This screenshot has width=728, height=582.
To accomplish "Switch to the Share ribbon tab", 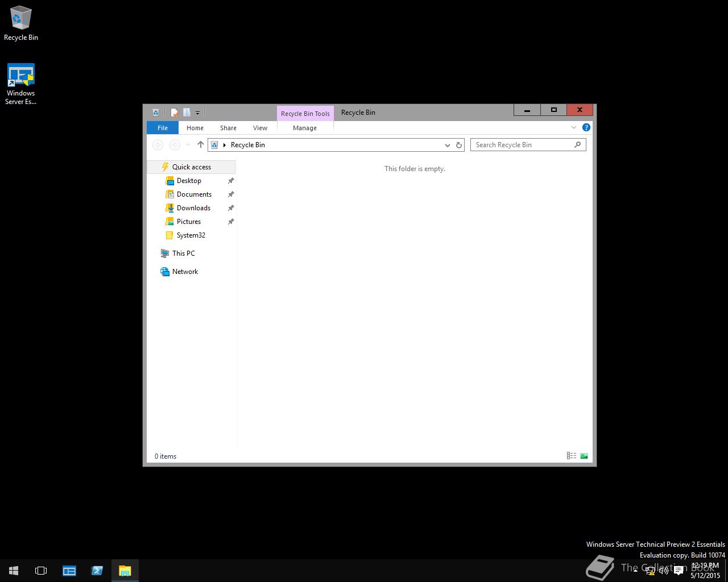I will coord(228,128).
